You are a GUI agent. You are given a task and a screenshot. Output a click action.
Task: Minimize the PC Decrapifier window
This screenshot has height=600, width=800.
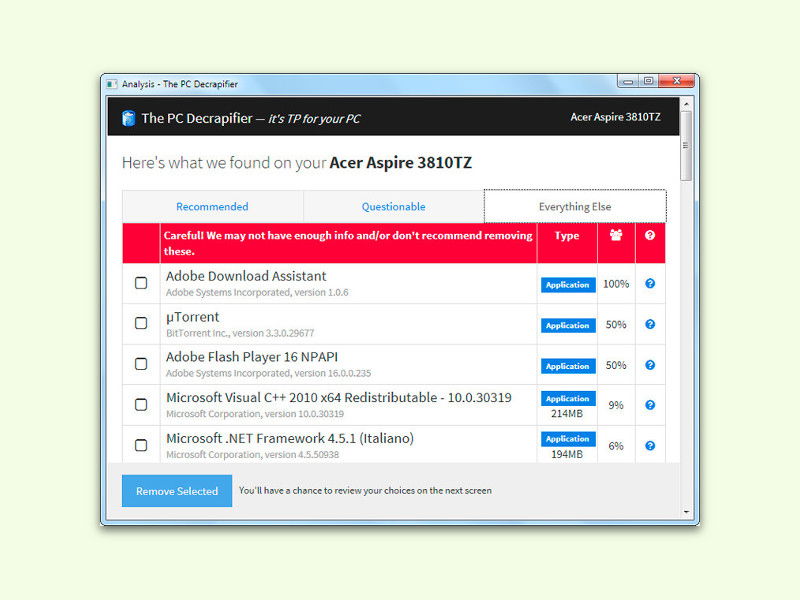628,81
